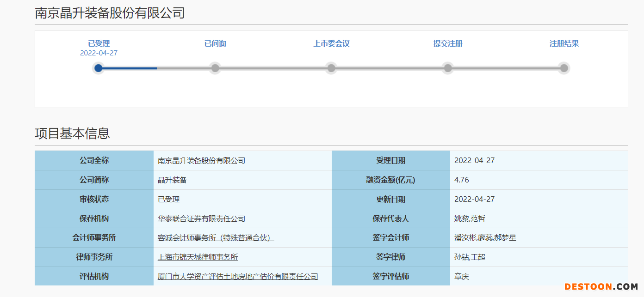Click the 孙钻,王超 value cell
644x297 pixels.
(539, 257)
